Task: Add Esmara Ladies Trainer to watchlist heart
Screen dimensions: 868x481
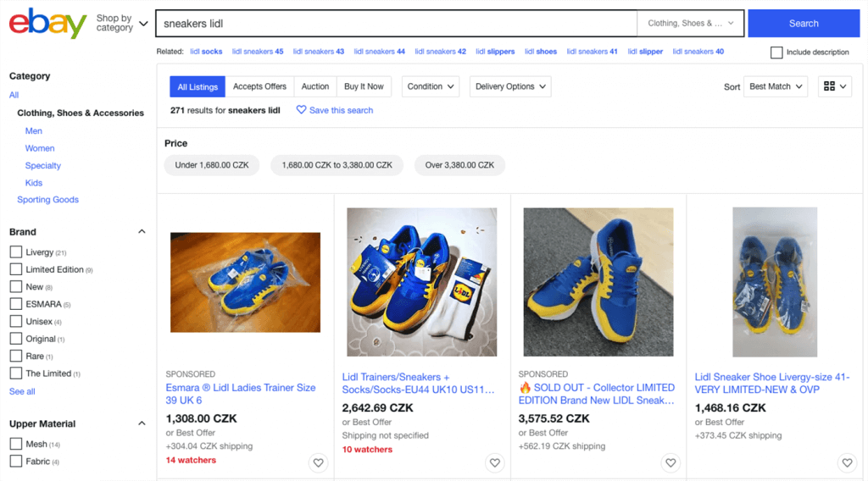Action: pos(318,462)
